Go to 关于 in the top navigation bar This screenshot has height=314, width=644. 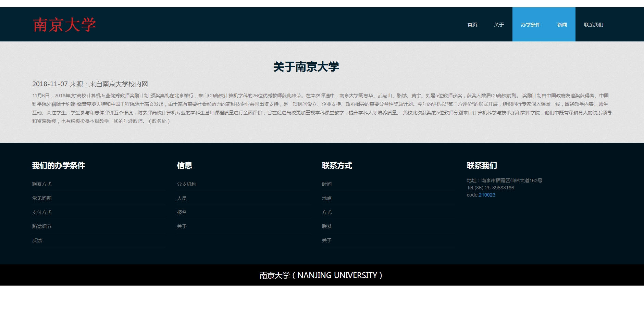[x=499, y=25]
